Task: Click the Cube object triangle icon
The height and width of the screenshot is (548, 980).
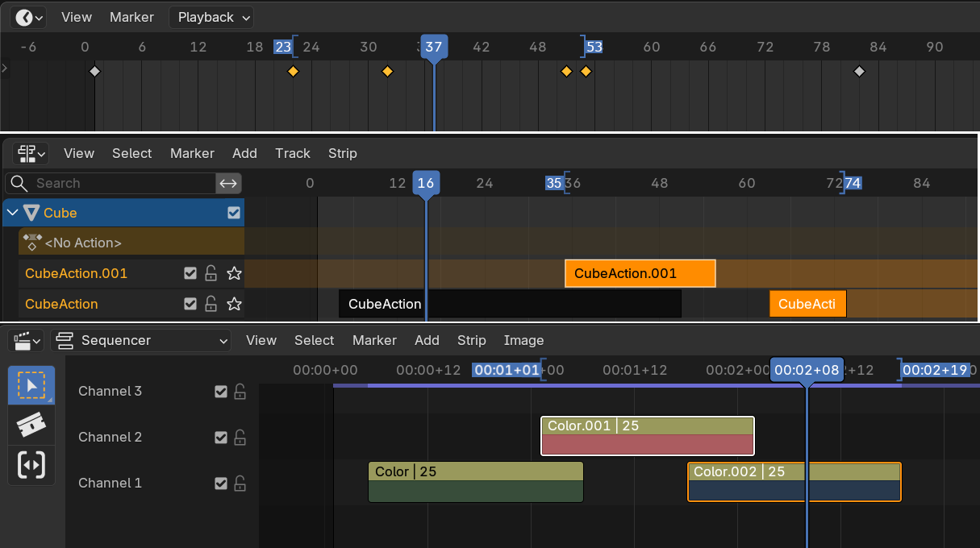Action: tap(31, 213)
